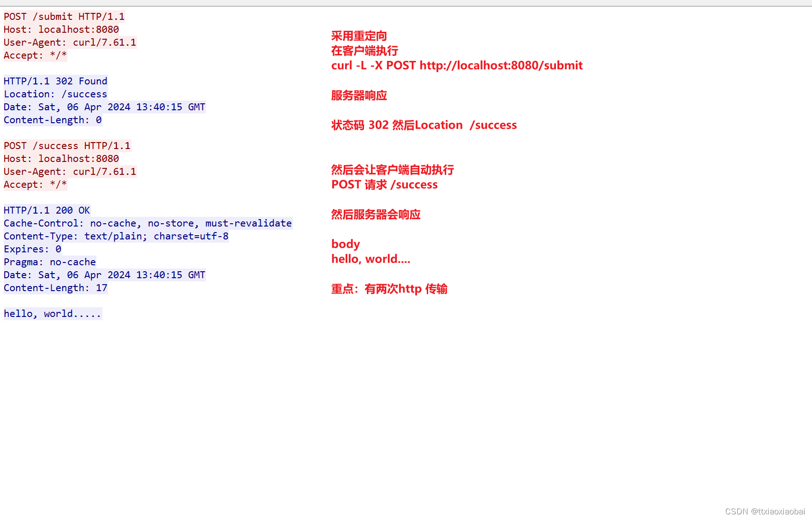The width and height of the screenshot is (812, 519).
Task: Click the red '采用重定向' annotation
Action: pyautogui.click(x=359, y=36)
